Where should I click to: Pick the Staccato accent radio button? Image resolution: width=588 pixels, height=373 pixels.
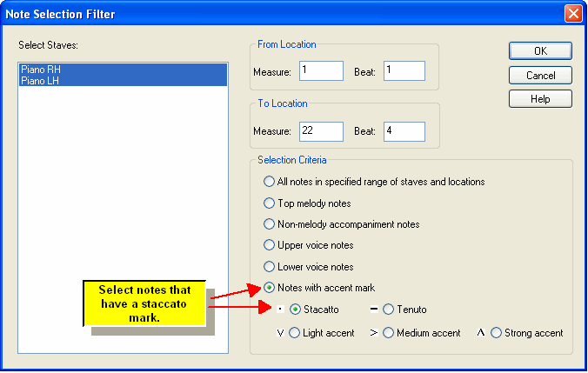pos(295,309)
